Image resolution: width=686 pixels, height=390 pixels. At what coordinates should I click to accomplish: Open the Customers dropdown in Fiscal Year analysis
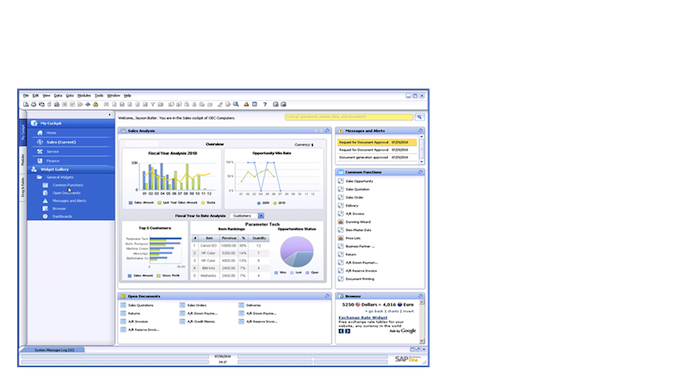coord(261,216)
